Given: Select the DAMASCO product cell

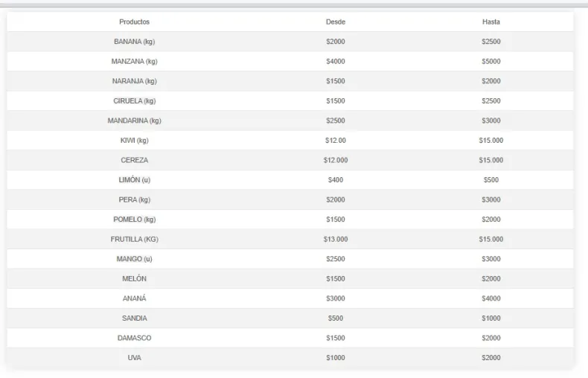Looking at the screenshot, I should click(x=134, y=338).
